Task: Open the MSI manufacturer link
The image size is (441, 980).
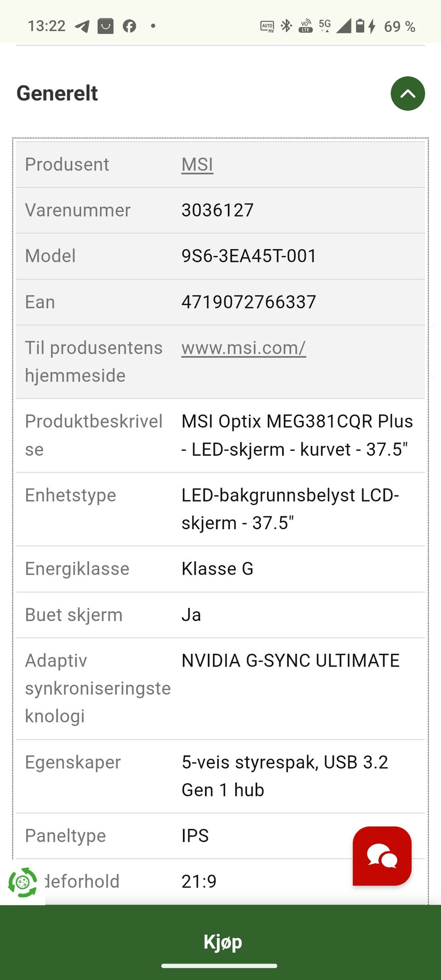Action: coord(197,164)
